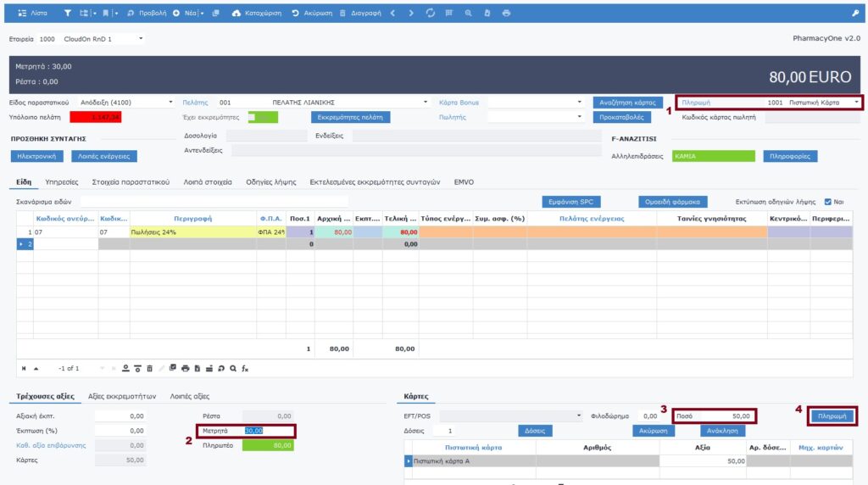The width and height of the screenshot is (868, 485).
Task: Click the printer icon in top toolbar
Action: click(x=506, y=14)
